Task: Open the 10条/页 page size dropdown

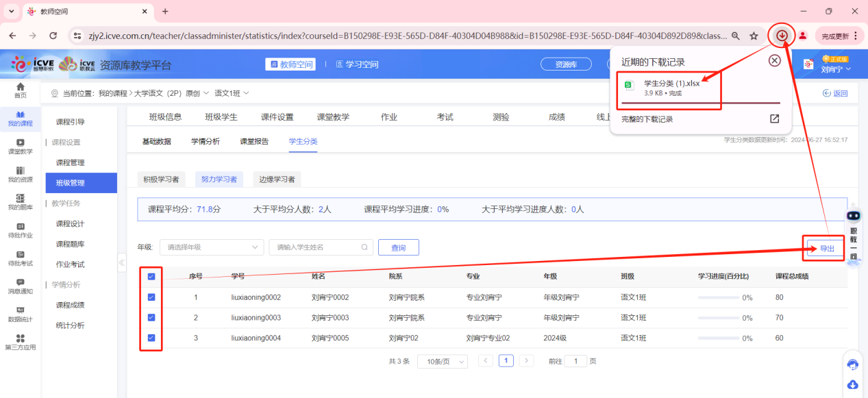Action: (x=442, y=360)
